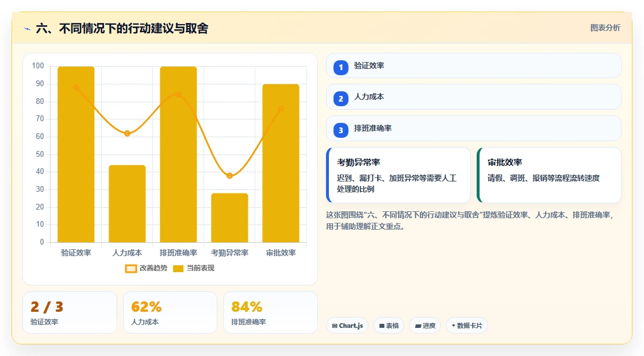
Task: Click the 数据卡片 tag label
Action: [469, 326]
